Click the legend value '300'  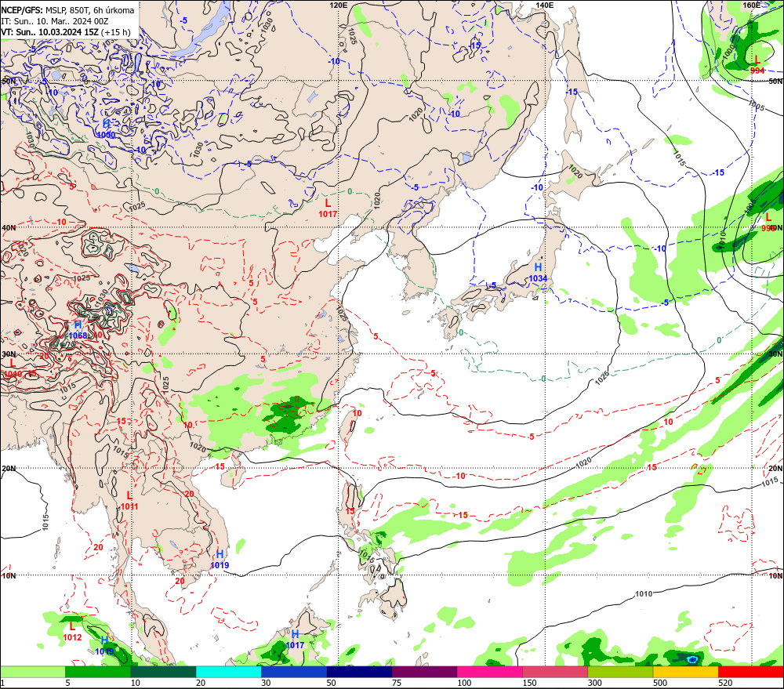(x=594, y=683)
